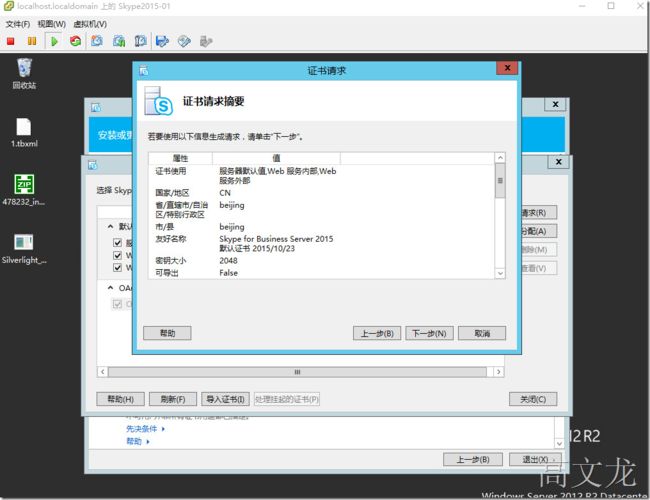Click 下一步(N) in certificate request dialog
The image size is (650, 500).
tap(429, 333)
